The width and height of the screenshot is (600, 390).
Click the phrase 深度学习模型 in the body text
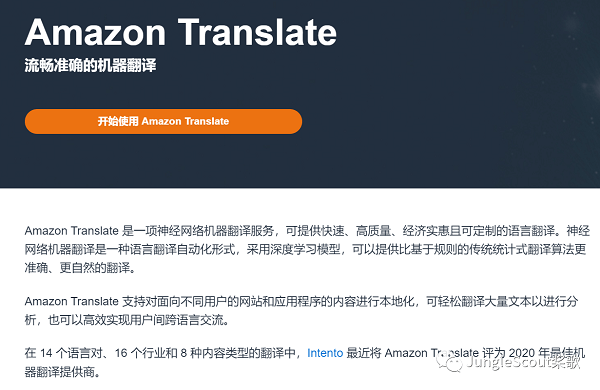[305, 250]
